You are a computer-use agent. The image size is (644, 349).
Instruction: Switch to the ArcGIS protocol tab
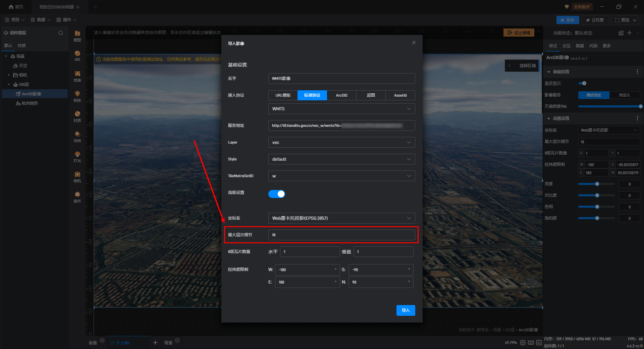[x=341, y=95]
